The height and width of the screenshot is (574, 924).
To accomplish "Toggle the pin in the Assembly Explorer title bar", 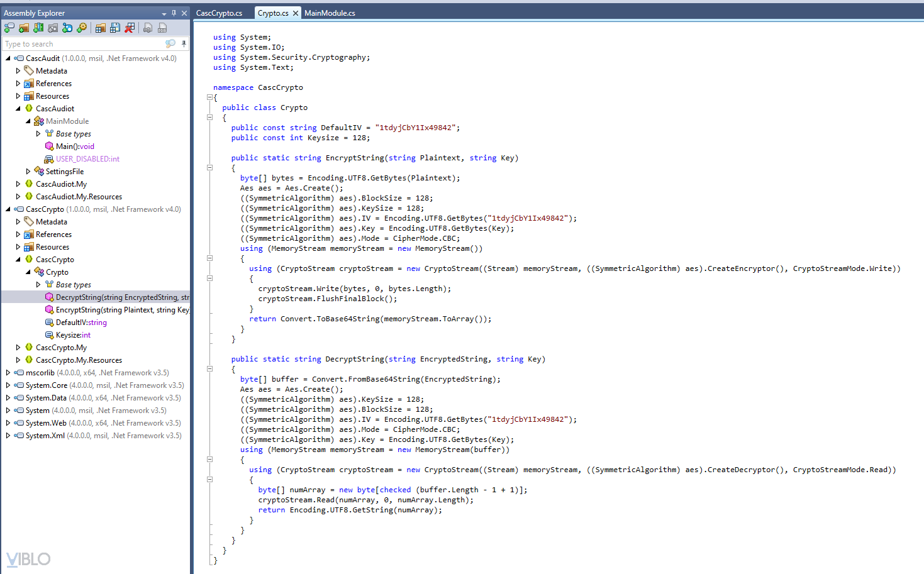I will pyautogui.click(x=174, y=13).
